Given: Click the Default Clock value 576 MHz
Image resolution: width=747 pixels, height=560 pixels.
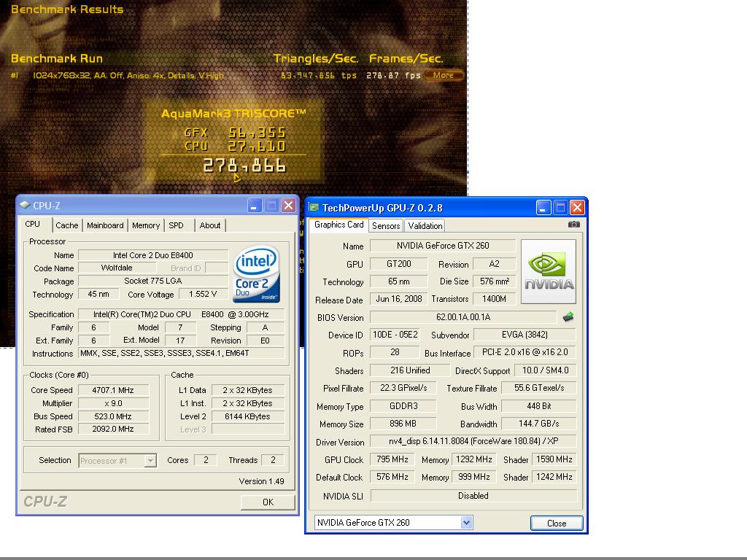Looking at the screenshot, I should [392, 477].
